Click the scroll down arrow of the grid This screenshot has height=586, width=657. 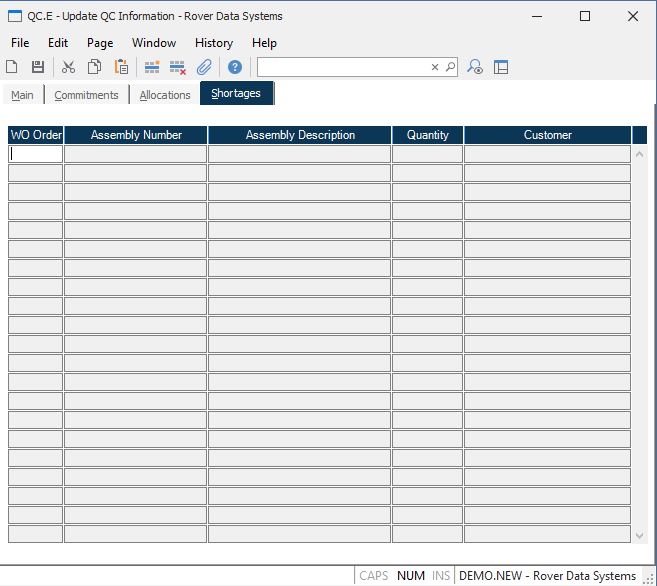pos(640,536)
